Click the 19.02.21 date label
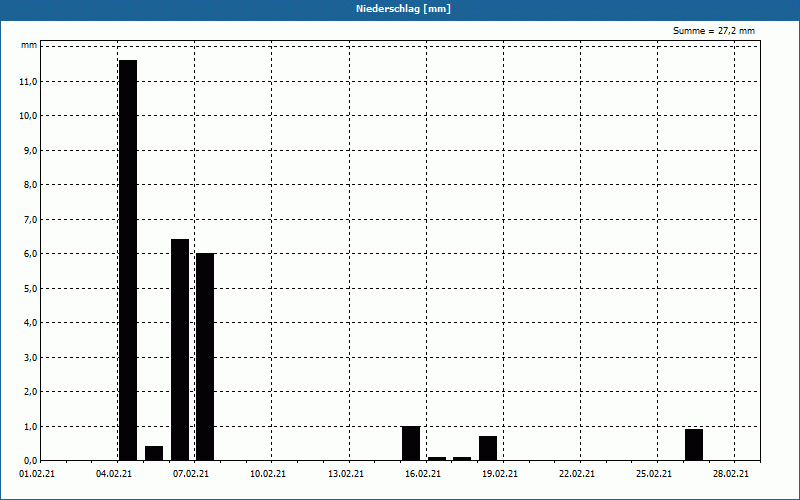The image size is (800, 500). tap(500, 474)
